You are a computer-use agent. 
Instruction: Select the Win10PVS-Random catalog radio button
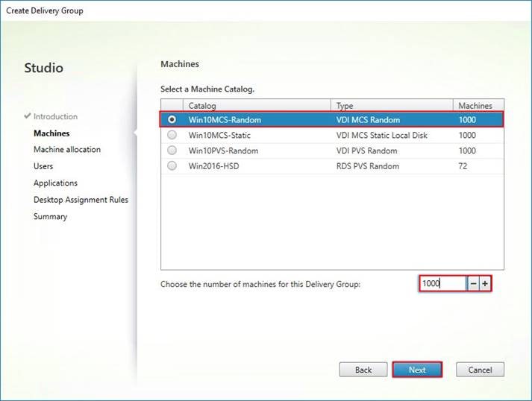pos(172,150)
